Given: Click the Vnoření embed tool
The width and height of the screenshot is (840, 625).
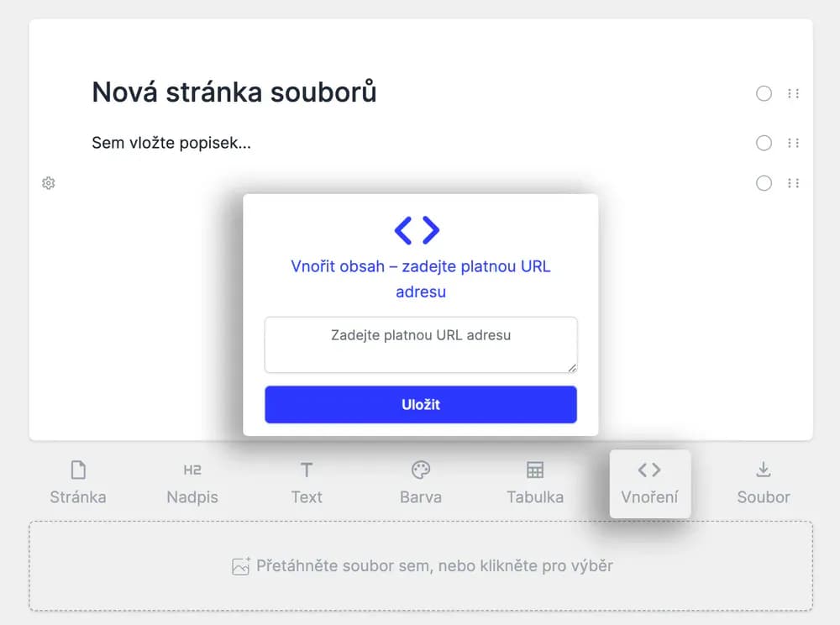Looking at the screenshot, I should pos(649,483).
